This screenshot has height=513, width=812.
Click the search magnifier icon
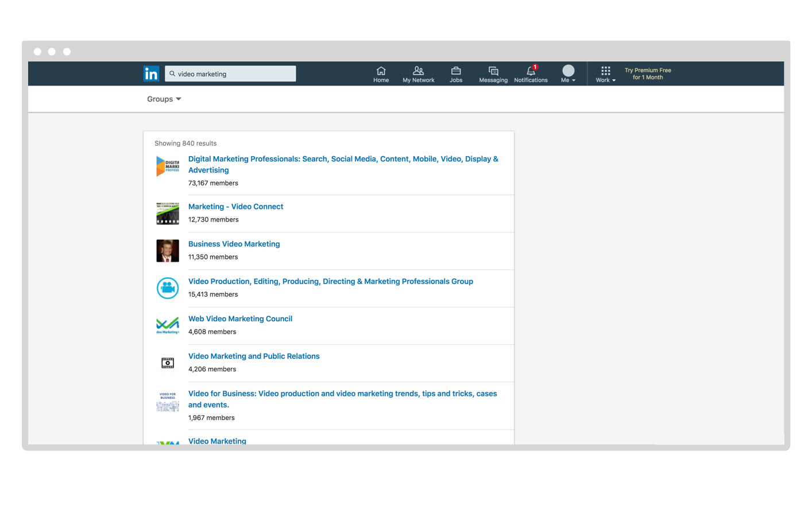click(172, 74)
